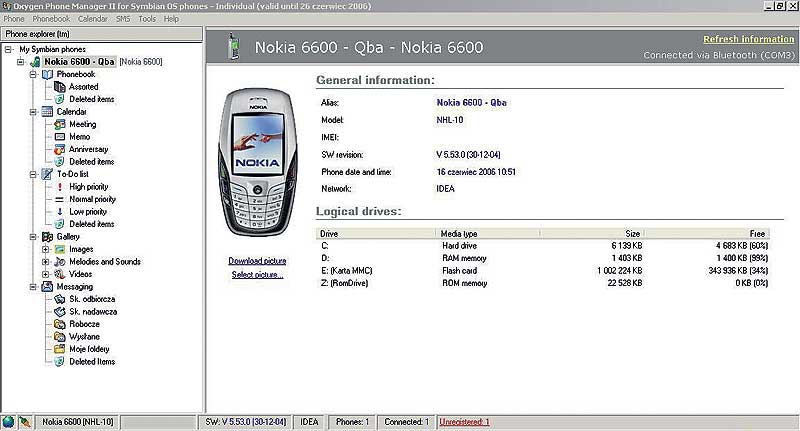Viewport: 800px width, 431px height.
Task: Open the Calendar menu
Action: 92,19
